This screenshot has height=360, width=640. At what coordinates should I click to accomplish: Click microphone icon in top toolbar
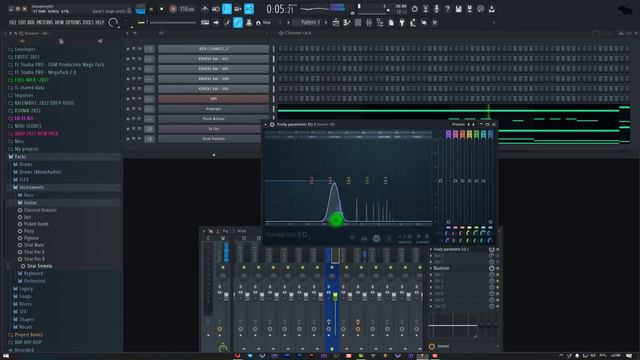436,9
